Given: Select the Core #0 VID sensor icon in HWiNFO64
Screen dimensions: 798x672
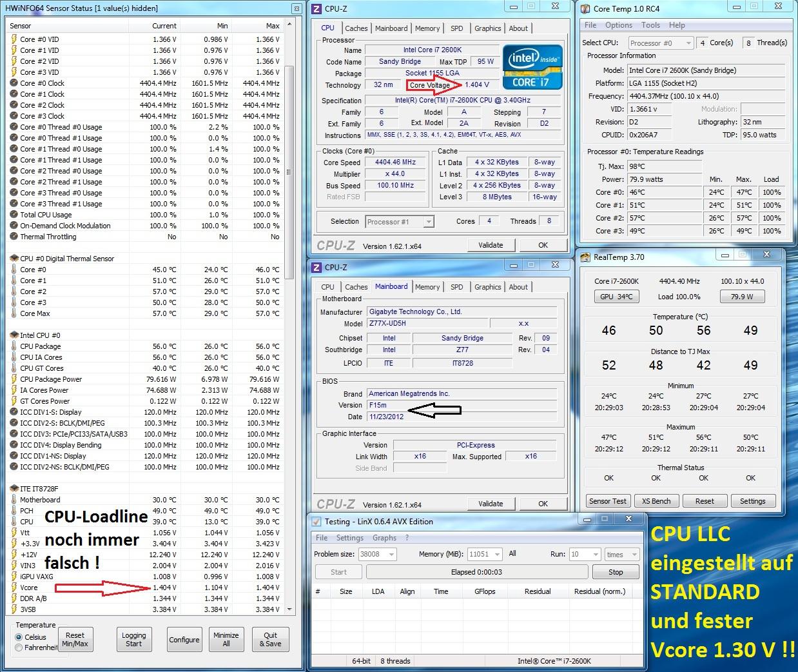Looking at the screenshot, I should coord(14,39).
